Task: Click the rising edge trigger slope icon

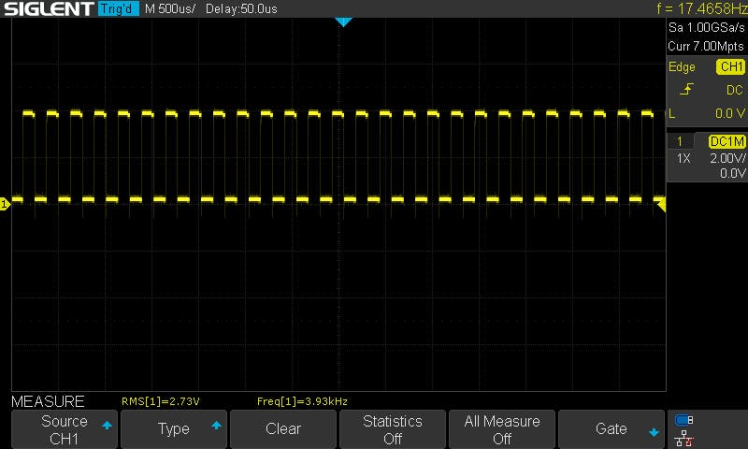Action: pos(684,90)
